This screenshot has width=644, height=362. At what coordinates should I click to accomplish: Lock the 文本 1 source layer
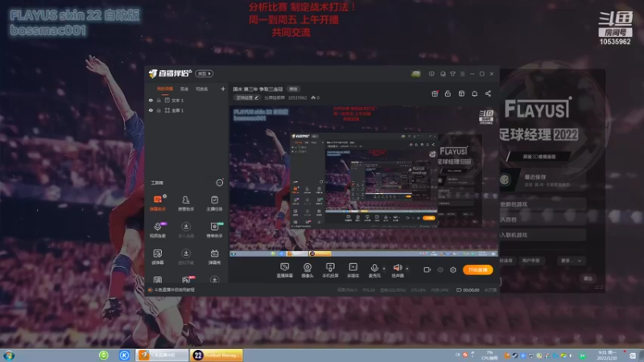click(x=159, y=100)
